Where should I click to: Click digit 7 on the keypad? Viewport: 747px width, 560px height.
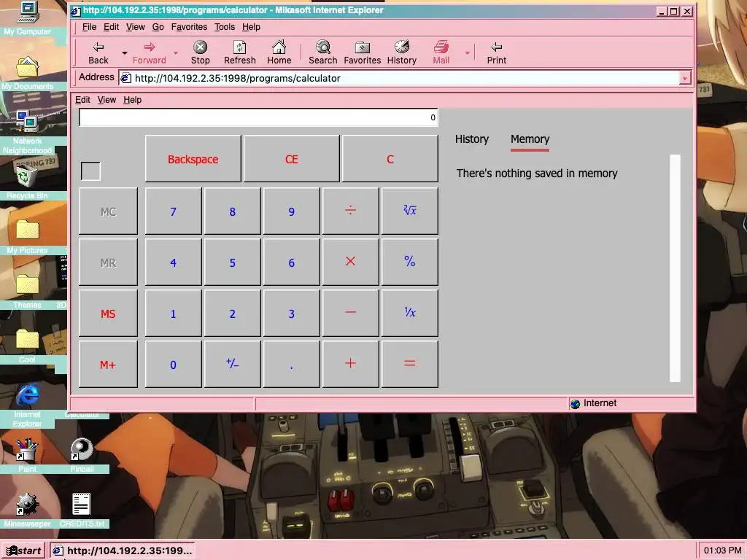click(174, 211)
